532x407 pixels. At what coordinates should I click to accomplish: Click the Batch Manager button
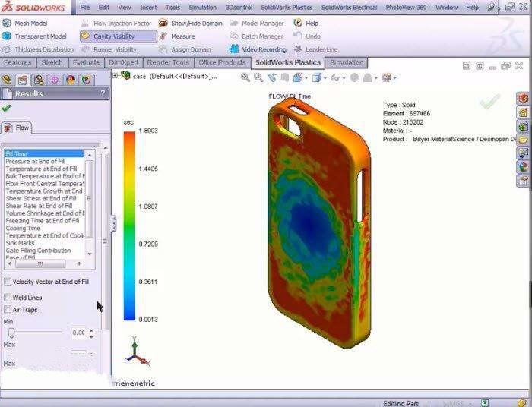[x=257, y=36]
